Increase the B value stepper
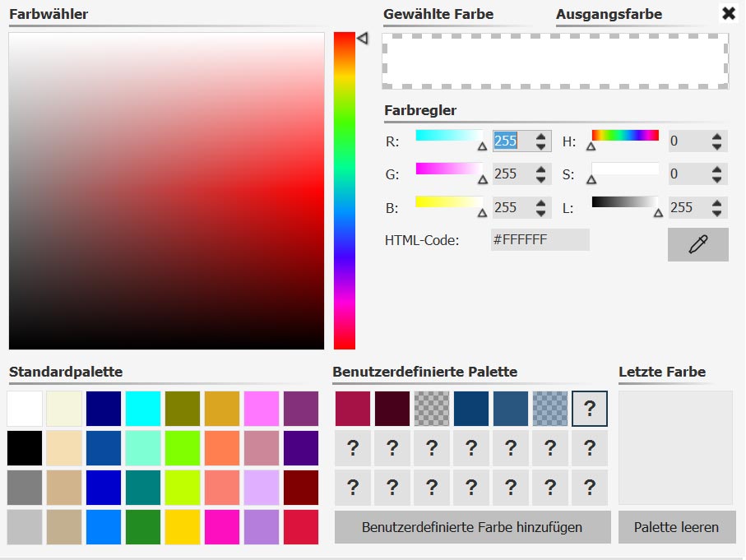The image size is (746, 560). point(540,202)
